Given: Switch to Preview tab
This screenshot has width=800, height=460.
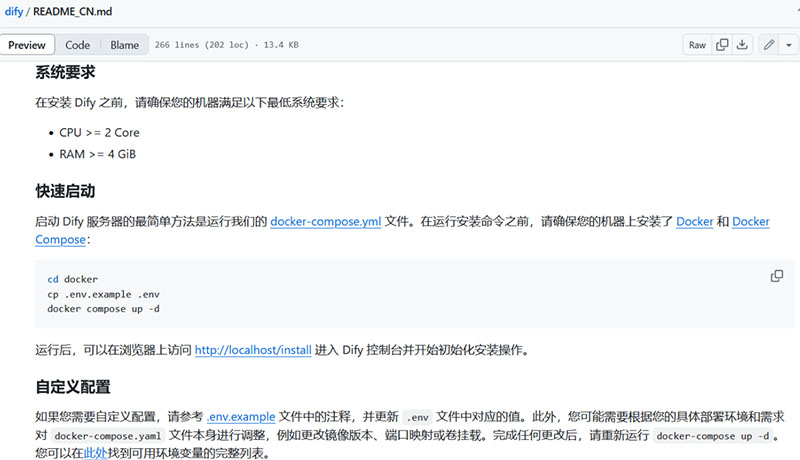Looking at the screenshot, I should tap(27, 45).
